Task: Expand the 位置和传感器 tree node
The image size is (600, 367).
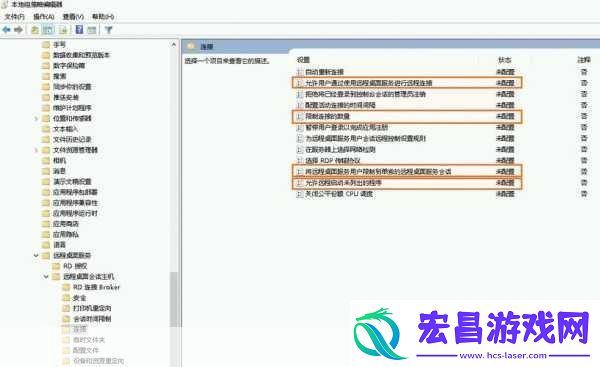Action: [x=36, y=118]
